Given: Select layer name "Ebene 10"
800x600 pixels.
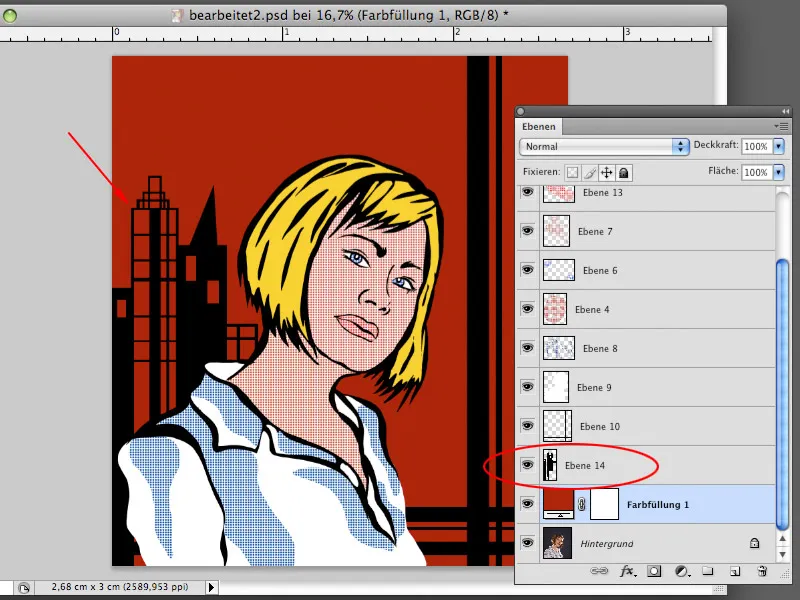Looking at the screenshot, I should coord(600,427).
